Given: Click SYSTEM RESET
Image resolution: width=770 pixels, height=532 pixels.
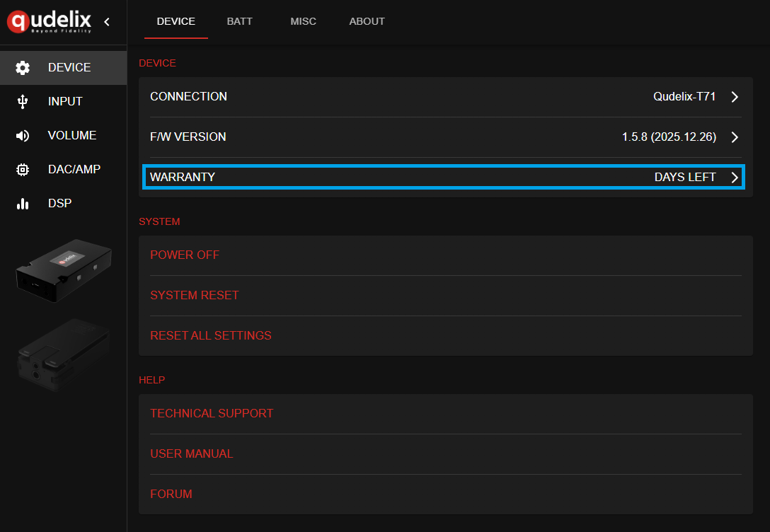Looking at the screenshot, I should pyautogui.click(x=195, y=295).
